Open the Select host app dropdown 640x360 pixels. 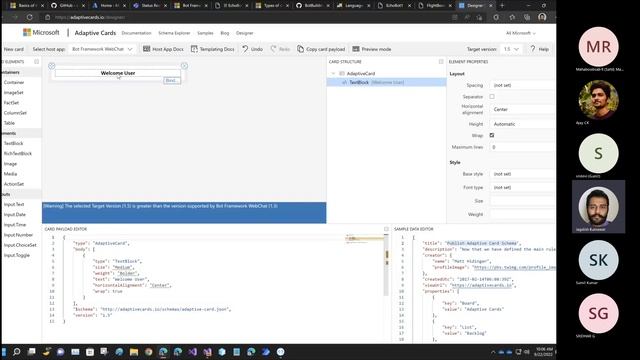(x=102, y=49)
